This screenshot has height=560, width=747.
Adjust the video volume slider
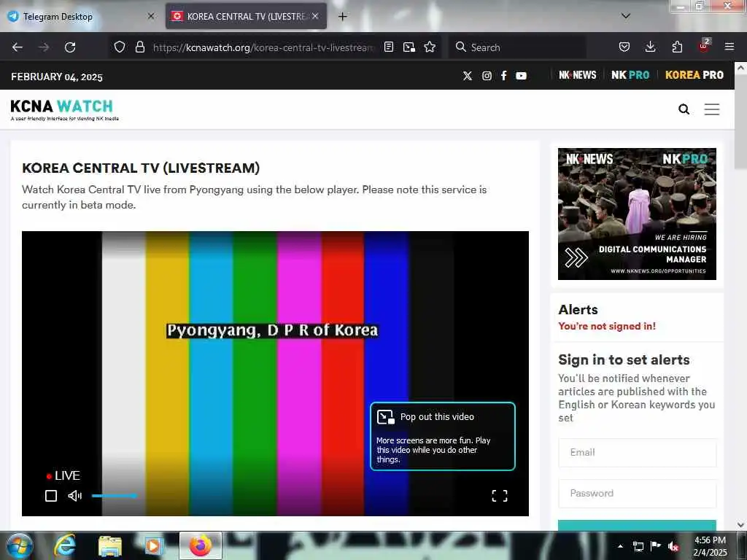pyautogui.click(x=115, y=496)
